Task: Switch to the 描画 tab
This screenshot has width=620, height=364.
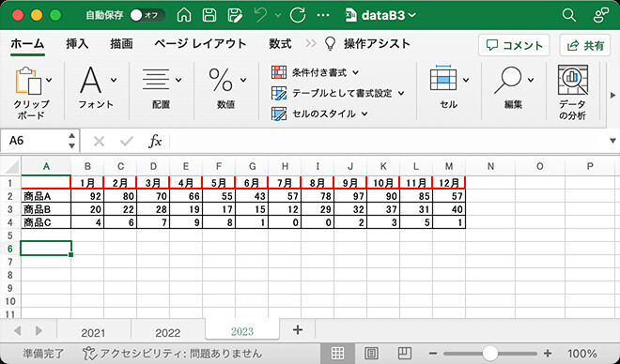Action: tap(121, 43)
